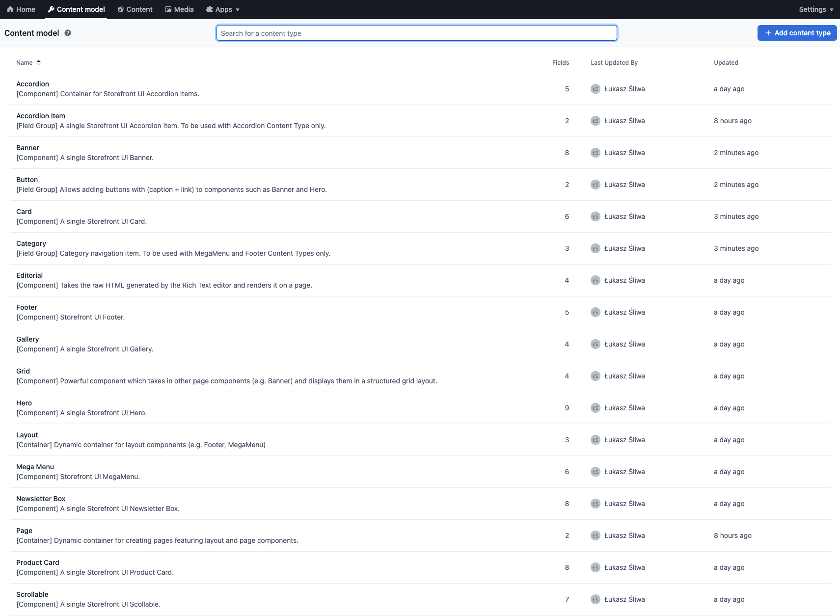
Task: Switch to the Media tab
Action: pos(180,9)
